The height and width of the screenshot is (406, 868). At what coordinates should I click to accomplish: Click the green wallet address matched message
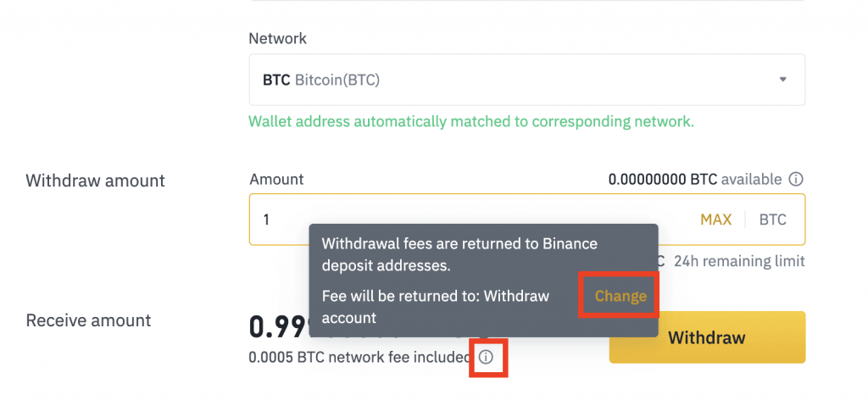[471, 122]
